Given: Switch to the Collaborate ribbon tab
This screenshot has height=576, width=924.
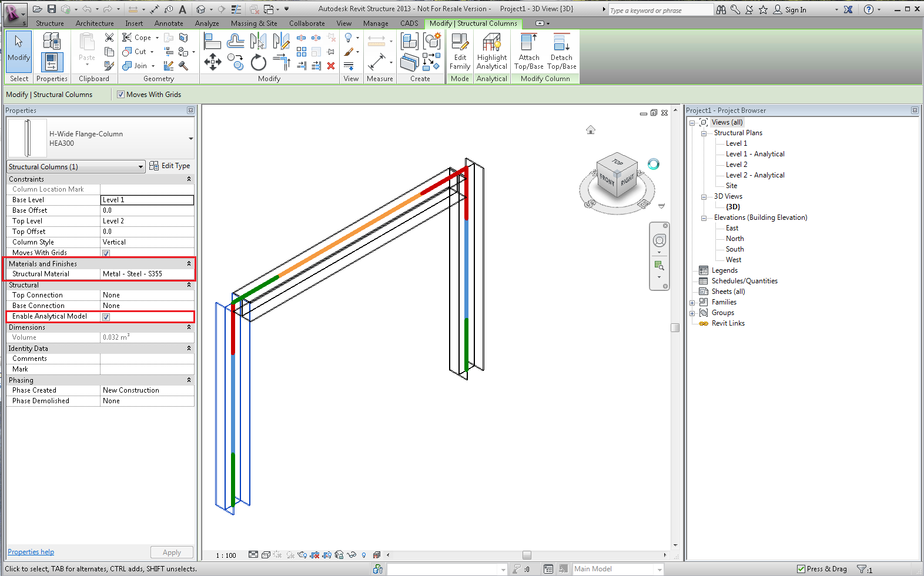Looking at the screenshot, I should [307, 24].
